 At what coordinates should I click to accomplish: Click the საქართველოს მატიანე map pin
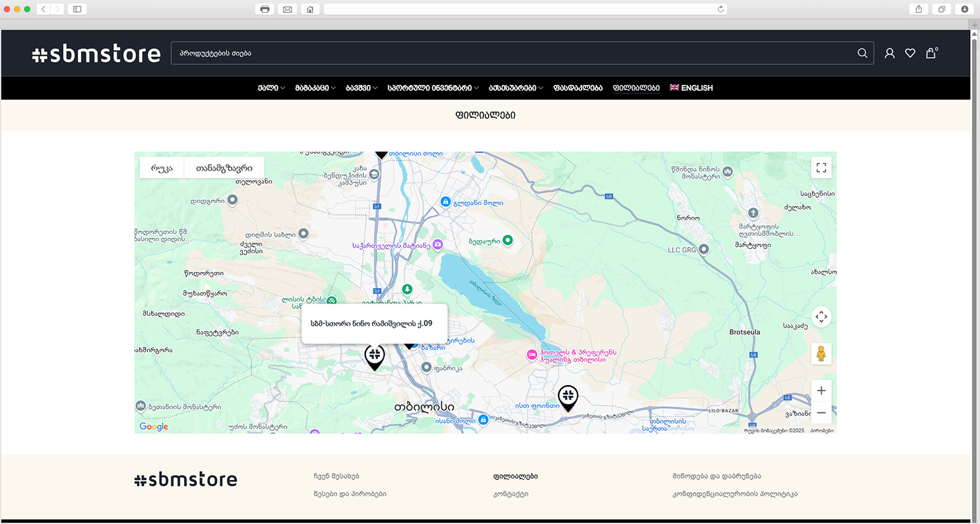click(438, 245)
